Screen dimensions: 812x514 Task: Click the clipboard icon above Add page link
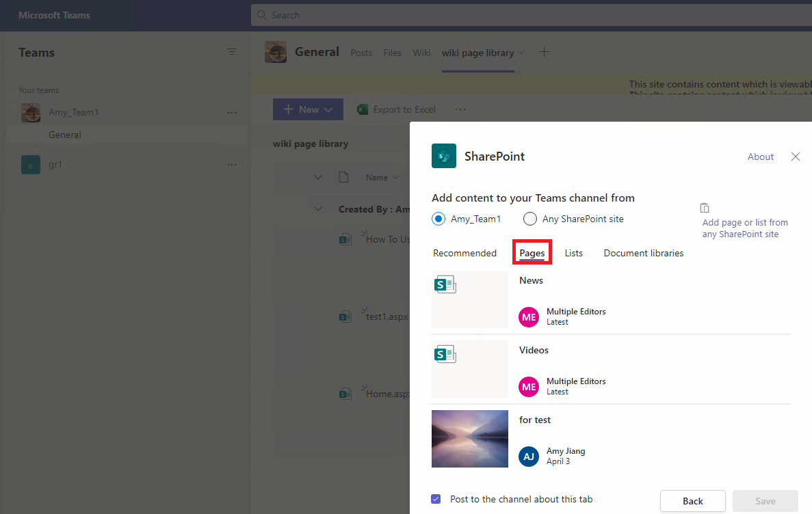coord(705,208)
